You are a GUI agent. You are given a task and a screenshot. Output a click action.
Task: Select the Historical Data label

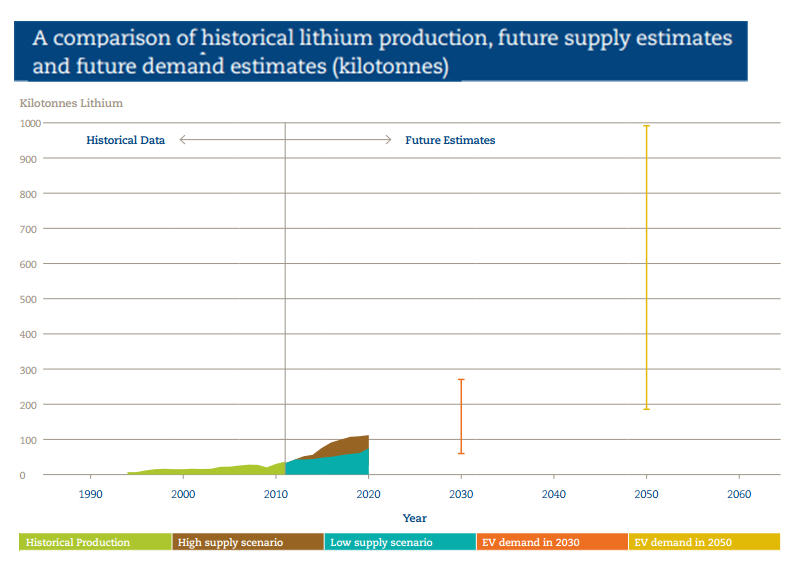125,140
